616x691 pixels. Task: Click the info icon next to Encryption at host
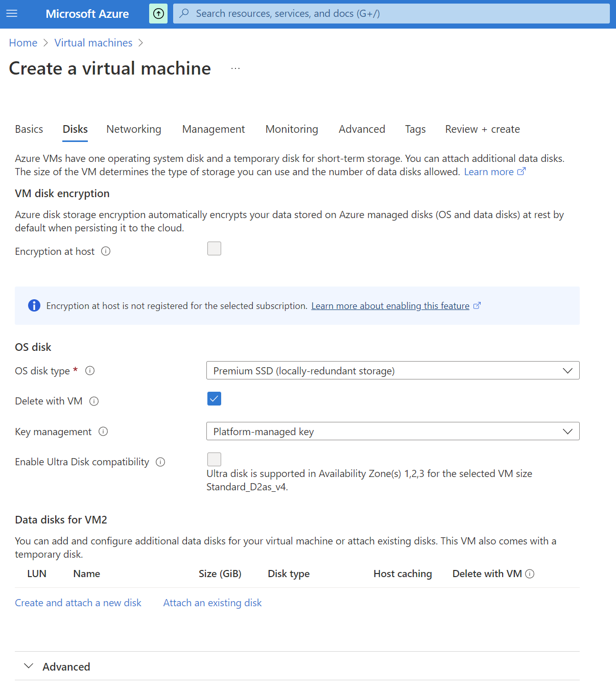pos(106,251)
